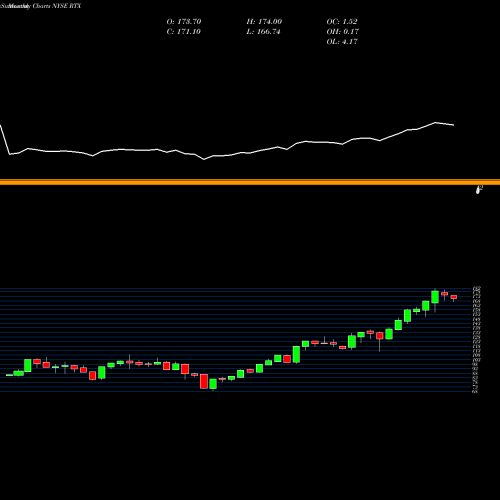This screenshot has height=500, width=500.
Task: Click the open price value O: 173.70
Action: click(184, 22)
